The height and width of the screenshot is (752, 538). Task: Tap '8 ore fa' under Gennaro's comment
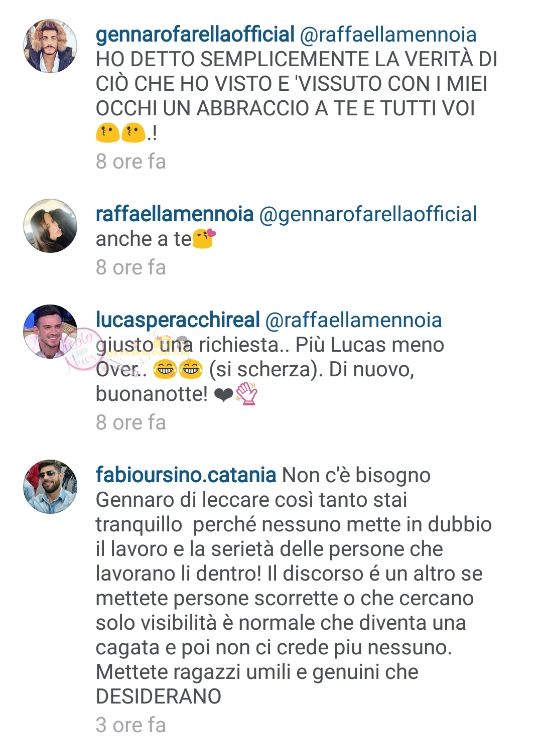[x=131, y=162]
